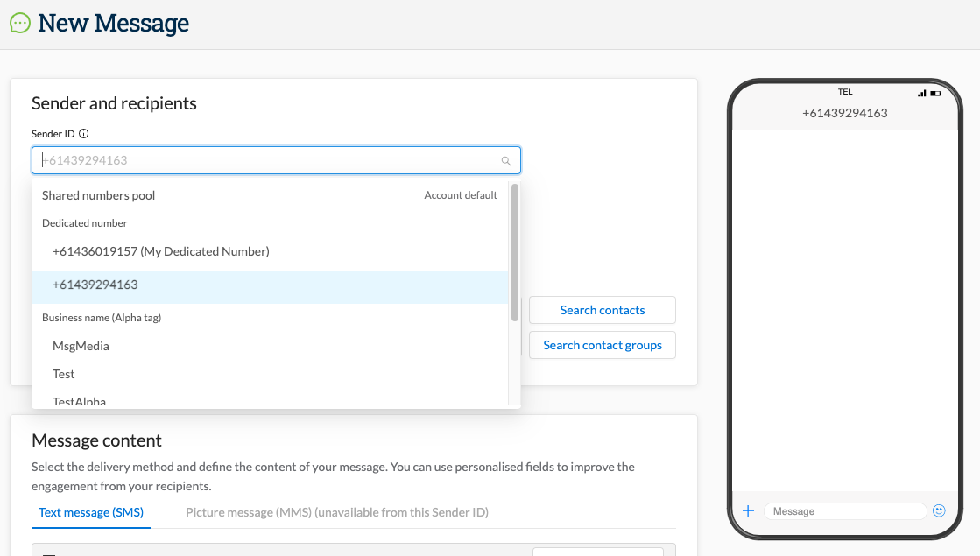
Task: Open the Sender ID info tooltip icon
Action: (x=83, y=133)
